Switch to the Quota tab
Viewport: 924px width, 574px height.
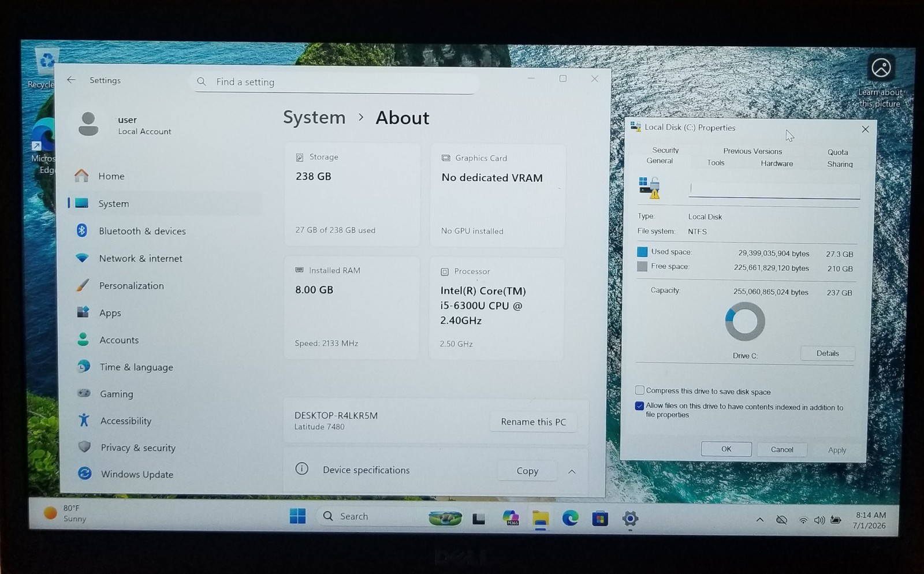pyautogui.click(x=837, y=152)
